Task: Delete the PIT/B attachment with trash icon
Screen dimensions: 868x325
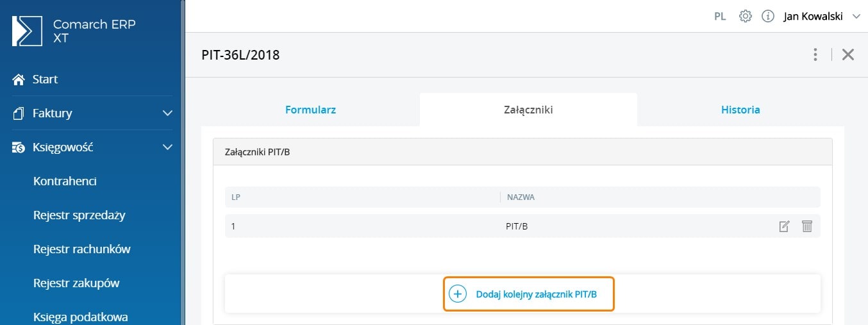Action: (807, 226)
